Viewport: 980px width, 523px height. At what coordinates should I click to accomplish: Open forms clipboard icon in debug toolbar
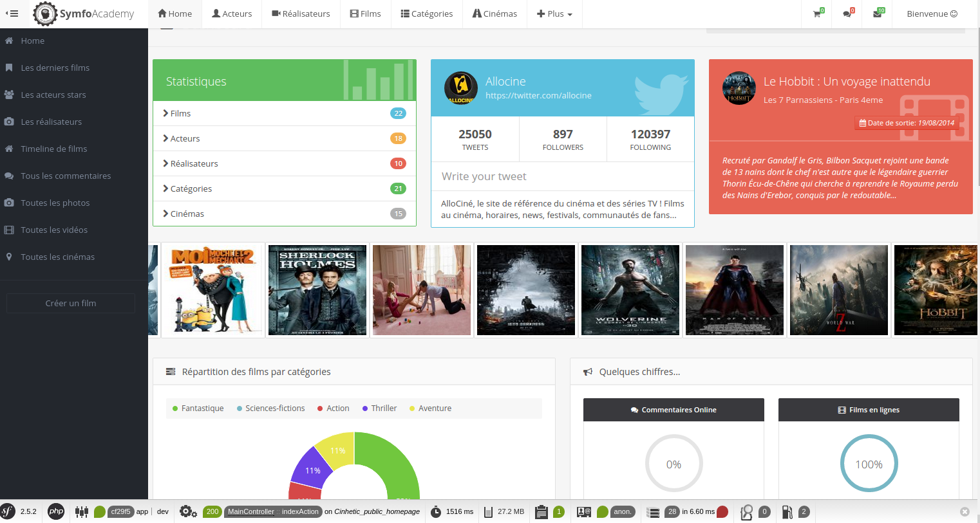(542, 511)
